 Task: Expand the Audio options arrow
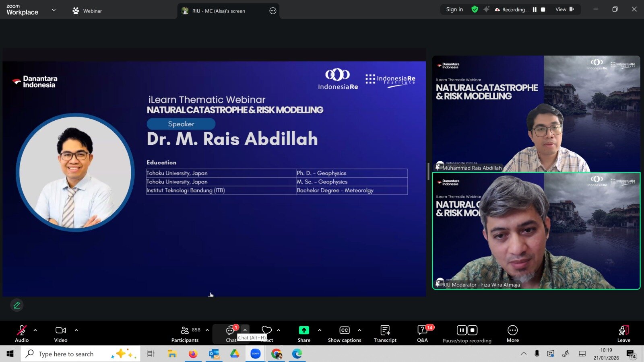35,330
